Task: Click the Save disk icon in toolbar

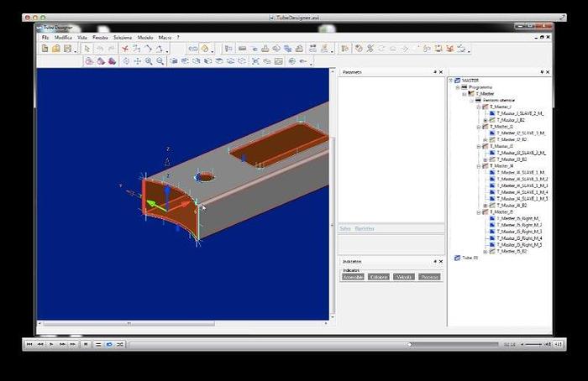Action: click(67, 49)
